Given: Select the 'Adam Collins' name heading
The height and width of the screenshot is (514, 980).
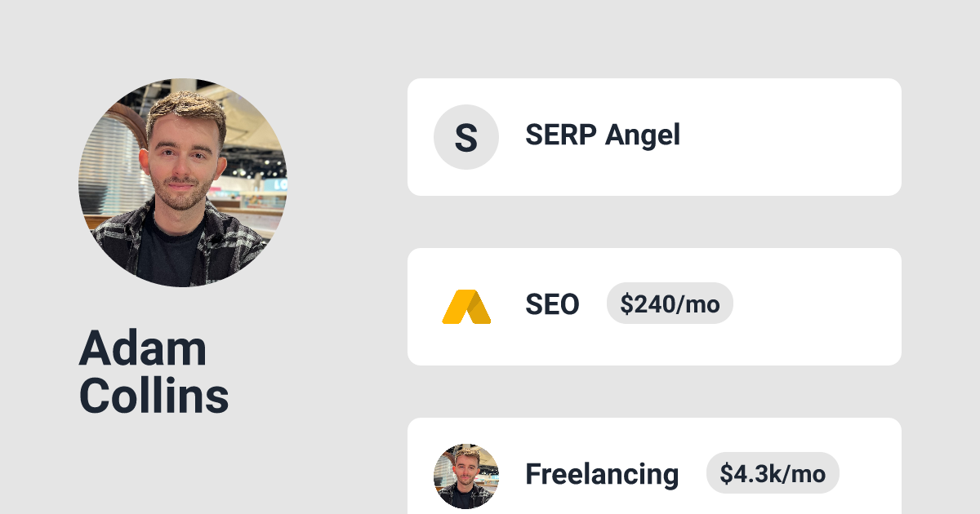Looking at the screenshot, I should [154, 372].
